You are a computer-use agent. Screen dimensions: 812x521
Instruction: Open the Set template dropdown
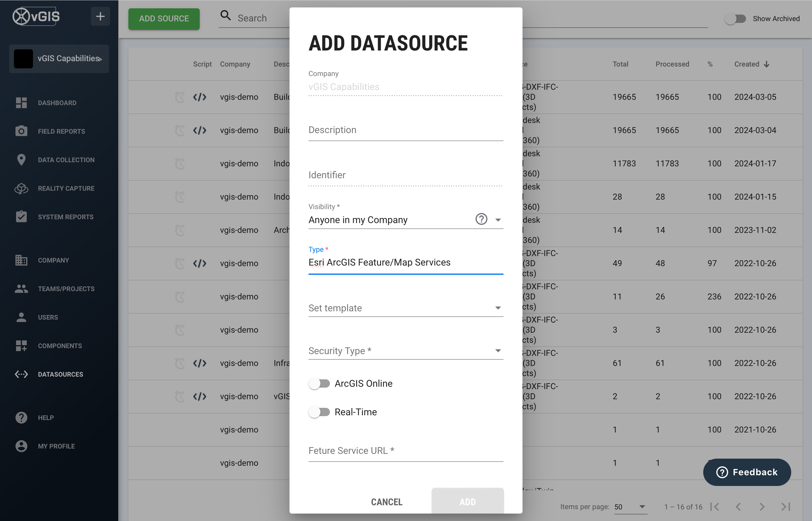pyautogui.click(x=405, y=308)
